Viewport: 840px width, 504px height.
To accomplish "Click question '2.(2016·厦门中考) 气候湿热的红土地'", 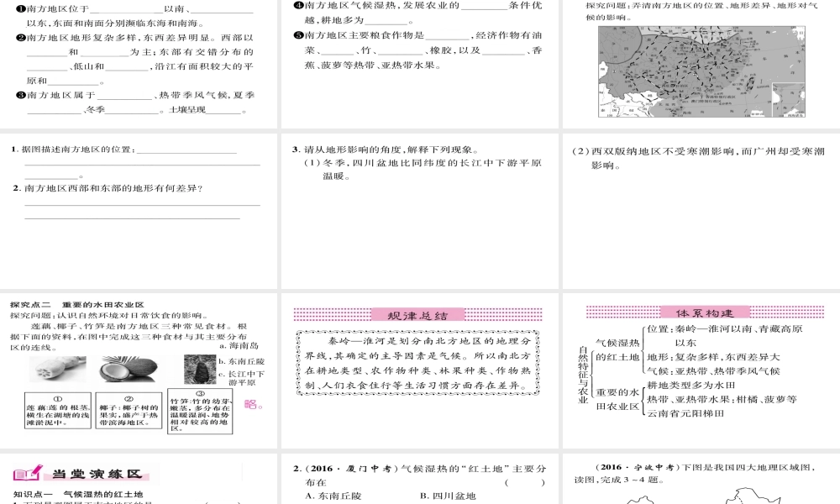I will click(419, 475).
